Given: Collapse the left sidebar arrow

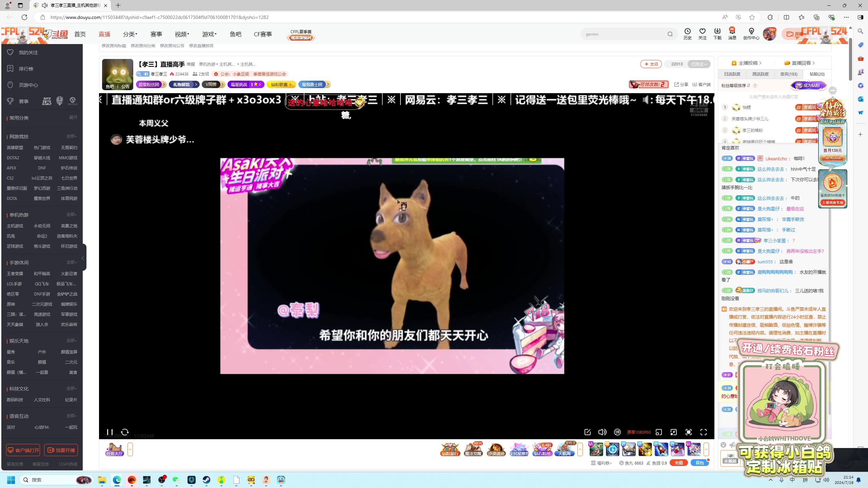Looking at the screenshot, I should (83, 258).
